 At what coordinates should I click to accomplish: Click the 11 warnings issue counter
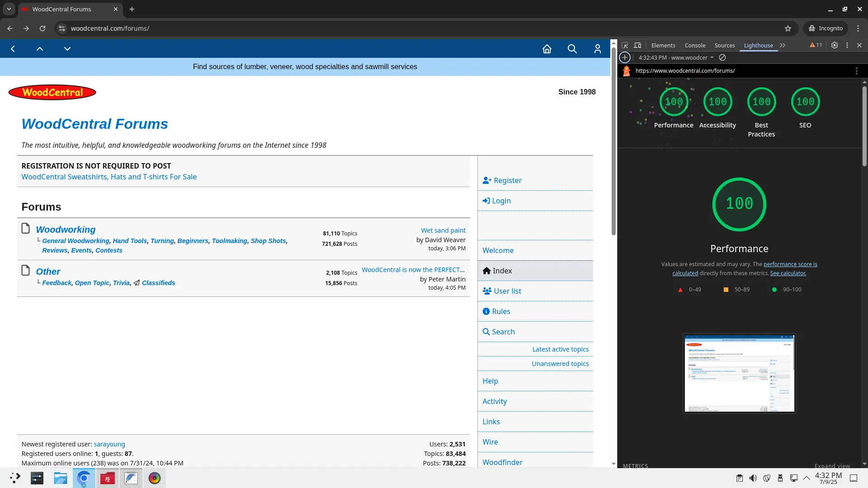[x=816, y=45]
